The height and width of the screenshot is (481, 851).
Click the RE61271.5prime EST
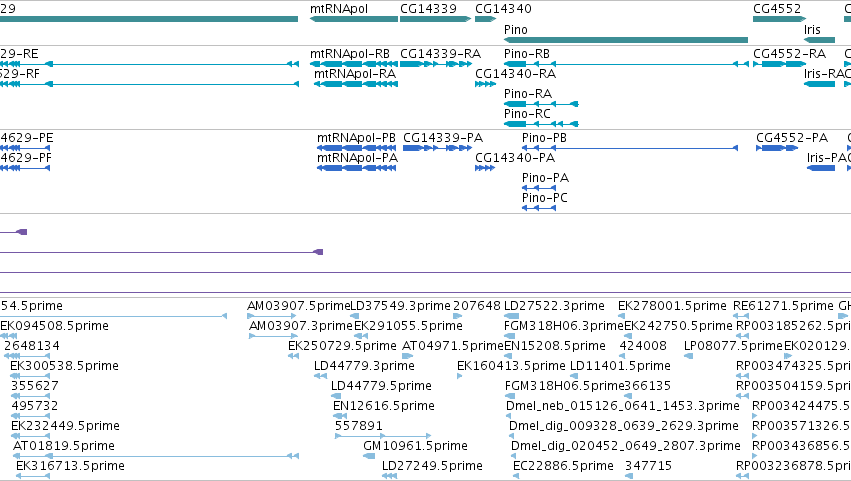pos(741,316)
